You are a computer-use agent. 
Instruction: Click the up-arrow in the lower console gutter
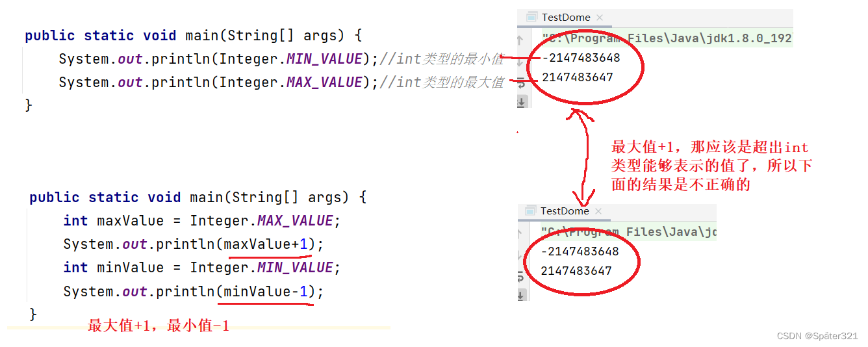pyautogui.click(x=521, y=233)
